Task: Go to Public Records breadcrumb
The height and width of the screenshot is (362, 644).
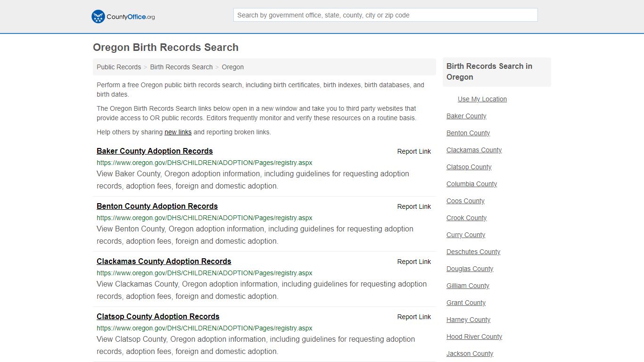Action: point(119,67)
